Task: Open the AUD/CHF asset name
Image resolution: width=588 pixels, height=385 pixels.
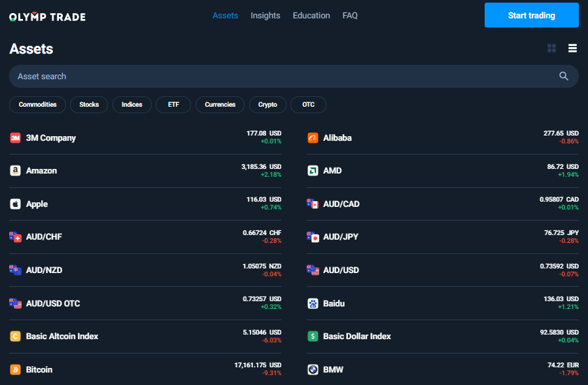Action: [44, 237]
